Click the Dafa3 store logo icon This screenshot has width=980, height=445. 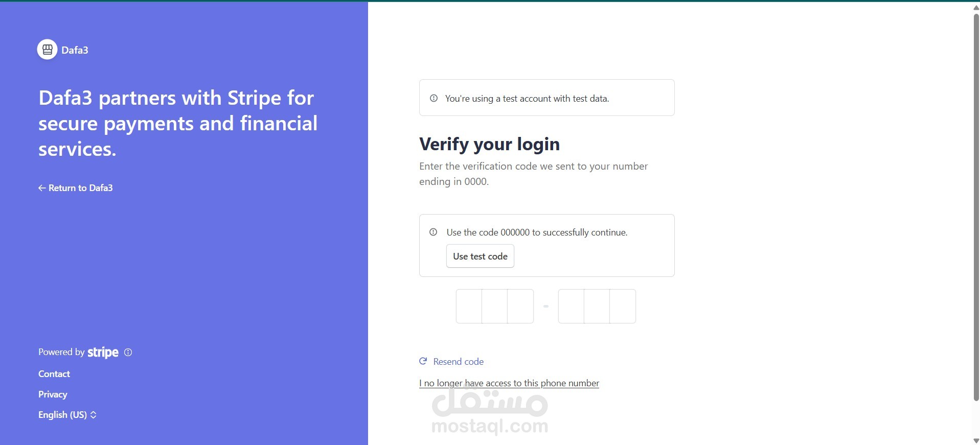[47, 50]
